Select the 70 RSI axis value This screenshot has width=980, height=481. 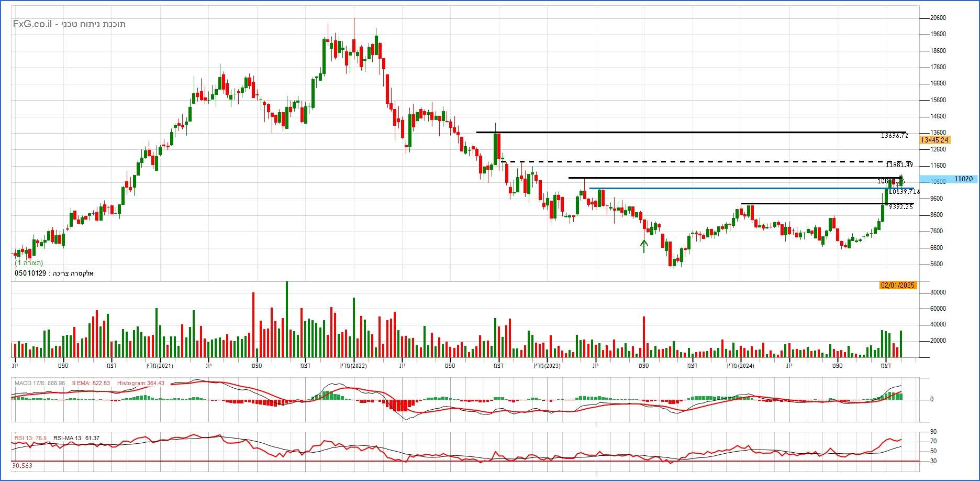click(933, 442)
